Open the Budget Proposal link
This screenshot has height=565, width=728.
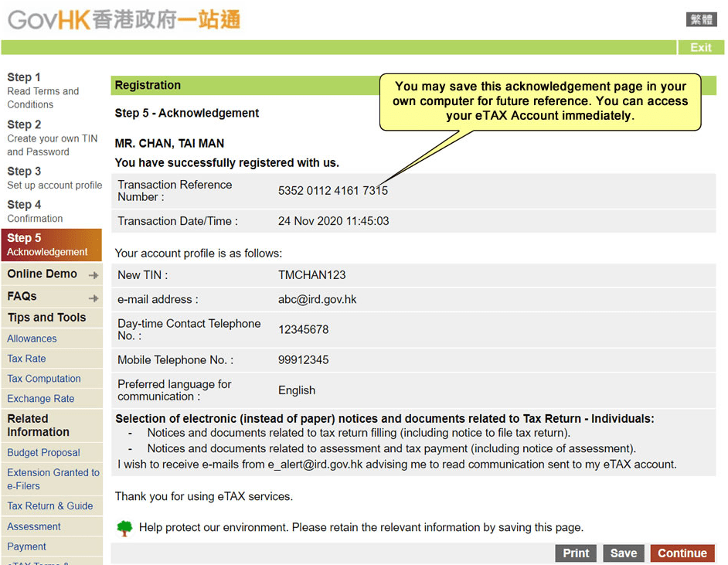(x=43, y=452)
